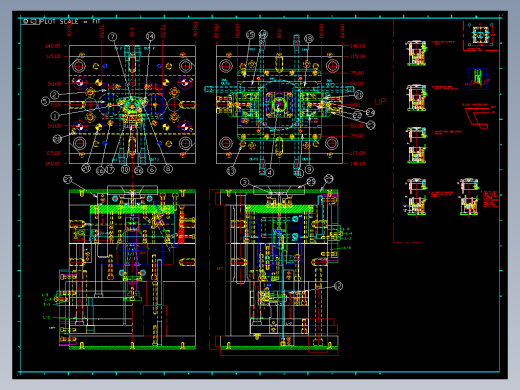Click the red UP orientation label
Viewport: 520px width, 390px height.
[380, 102]
